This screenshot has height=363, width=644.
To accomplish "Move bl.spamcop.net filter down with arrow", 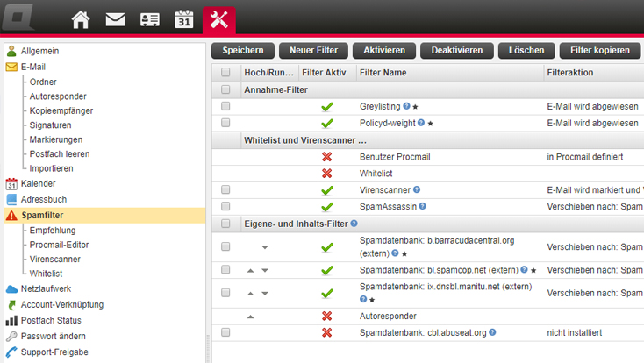I will [265, 271].
